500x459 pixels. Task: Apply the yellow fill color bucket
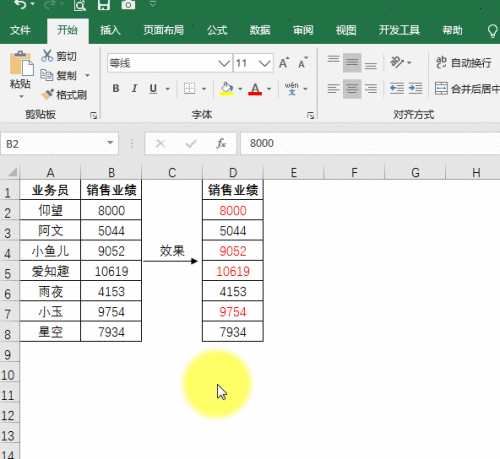point(226,89)
